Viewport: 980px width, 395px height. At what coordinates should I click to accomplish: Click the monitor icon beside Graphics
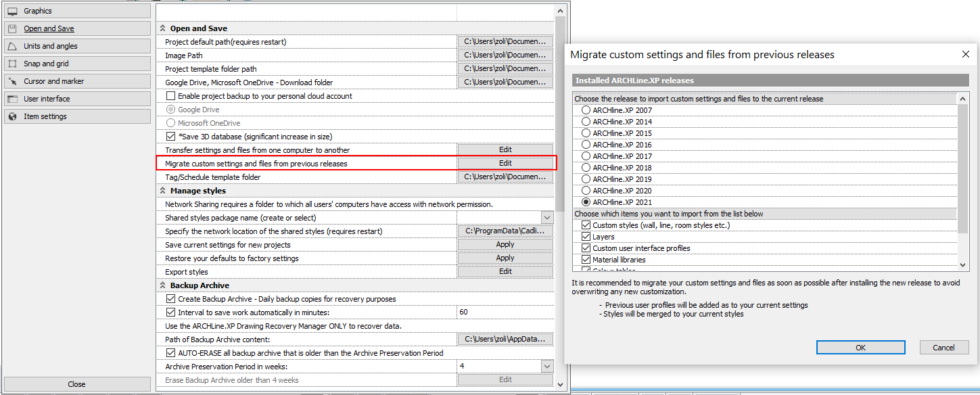coord(11,11)
